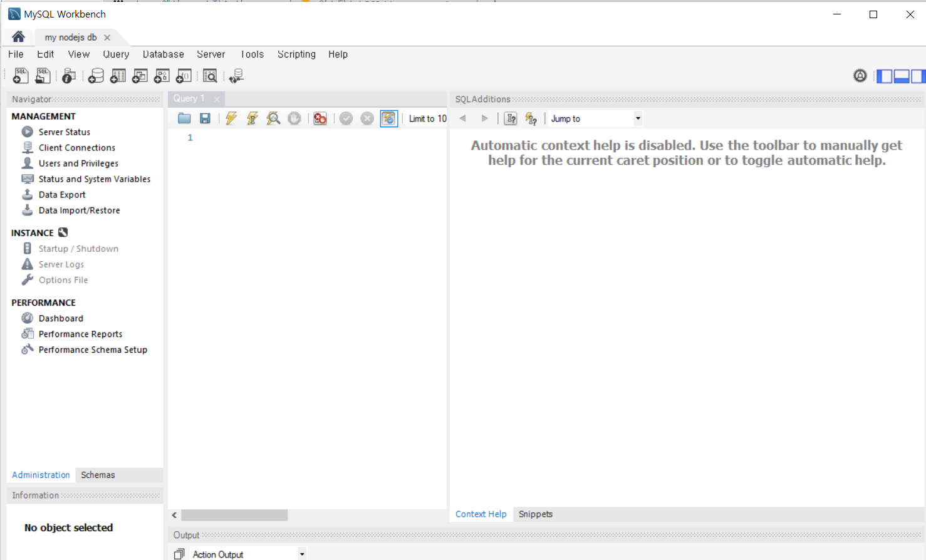Execute statement under cursor lightning icon
Screen dimensions: 926x560
point(252,118)
